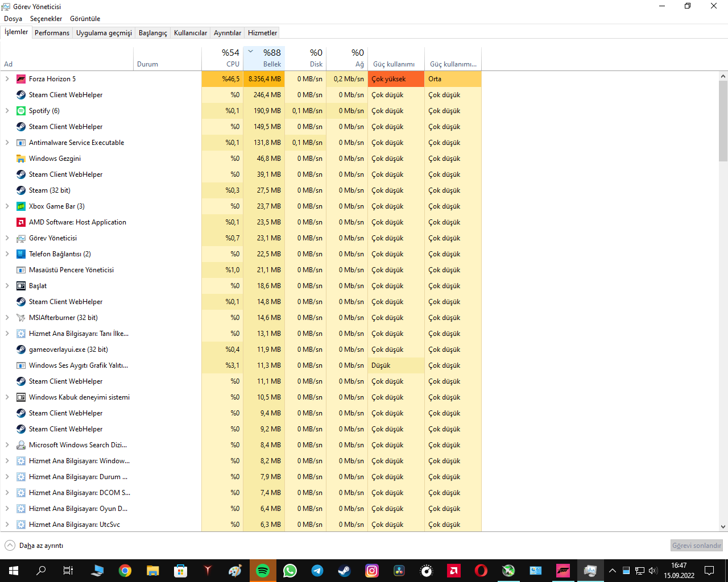Screen dimensions: 728x582
Task: Click the scrollbar up arrow
Action: (x=723, y=76)
